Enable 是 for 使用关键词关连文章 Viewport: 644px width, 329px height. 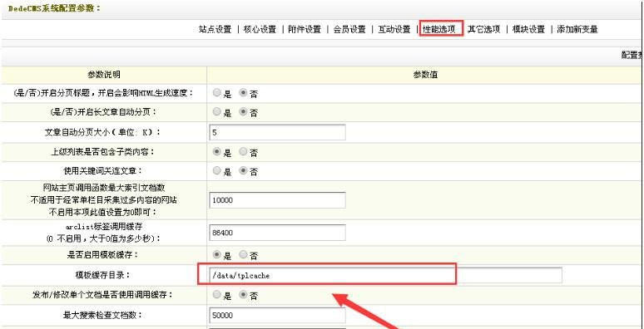216,171
